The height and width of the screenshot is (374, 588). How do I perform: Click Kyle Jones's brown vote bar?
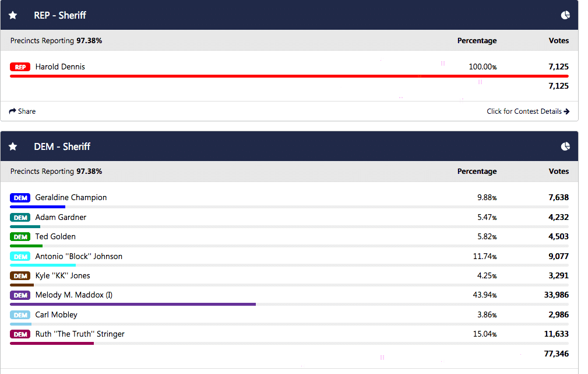point(22,285)
